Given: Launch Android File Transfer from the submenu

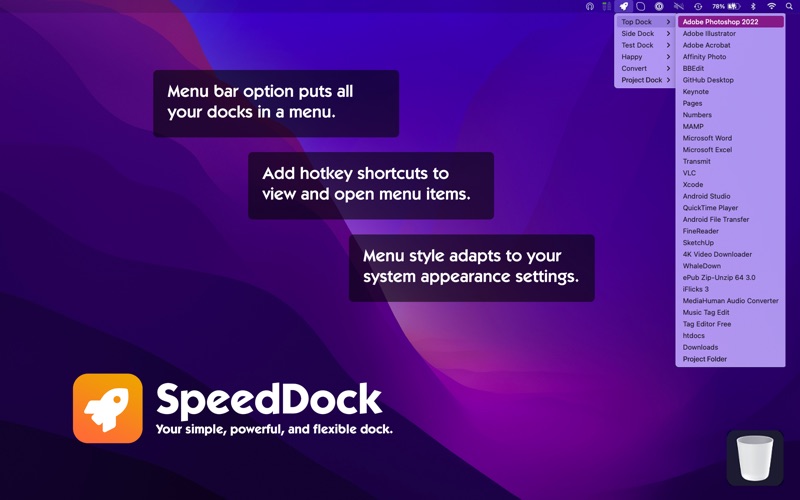Looking at the screenshot, I should [731, 219].
